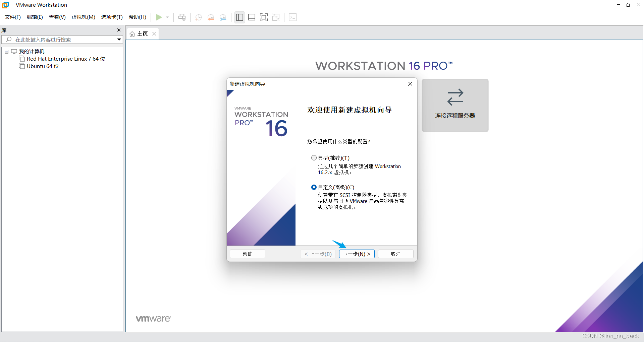
Task: Open the VM console terminal view
Action: tap(292, 17)
